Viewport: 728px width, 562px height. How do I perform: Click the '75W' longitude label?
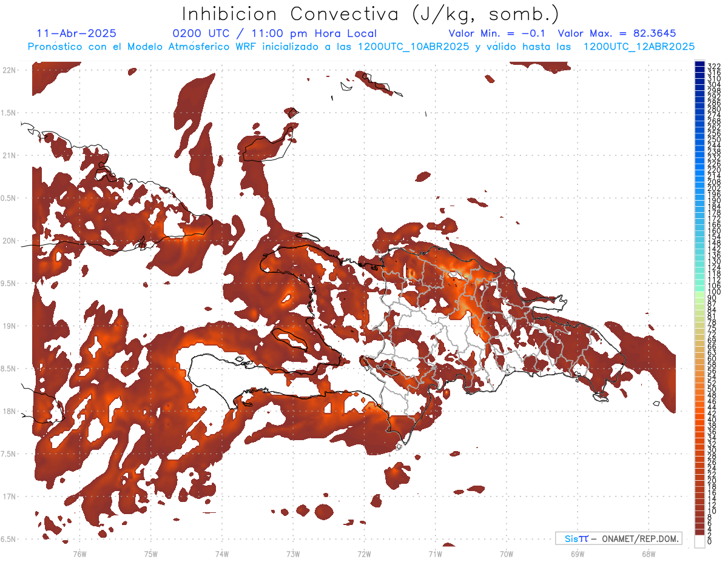(x=150, y=554)
